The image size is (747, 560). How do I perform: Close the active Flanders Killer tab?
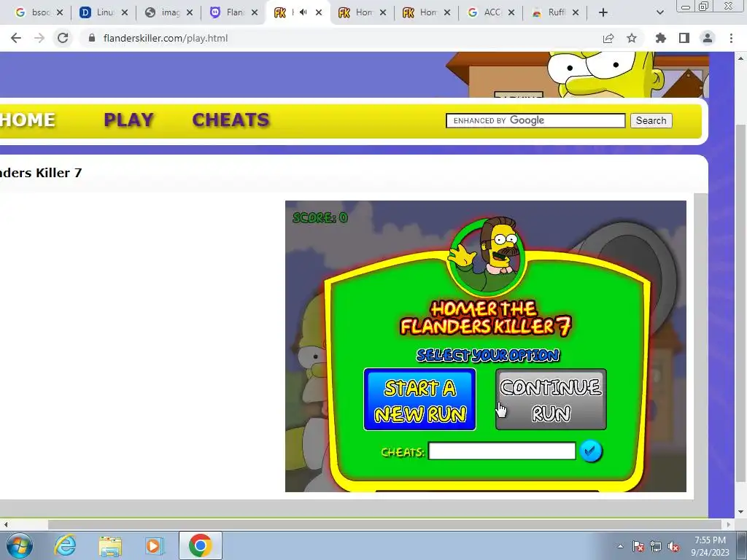coord(319,13)
